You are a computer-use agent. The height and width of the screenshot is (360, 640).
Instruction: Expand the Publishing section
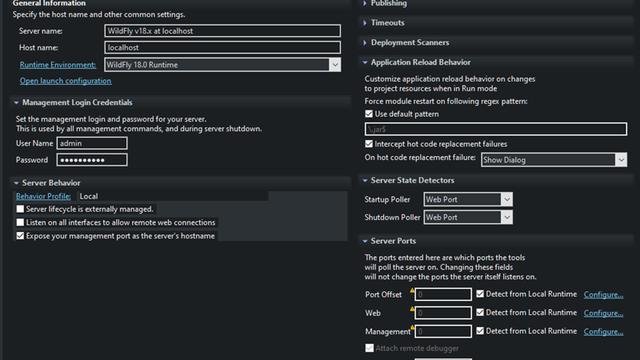(365, 3)
